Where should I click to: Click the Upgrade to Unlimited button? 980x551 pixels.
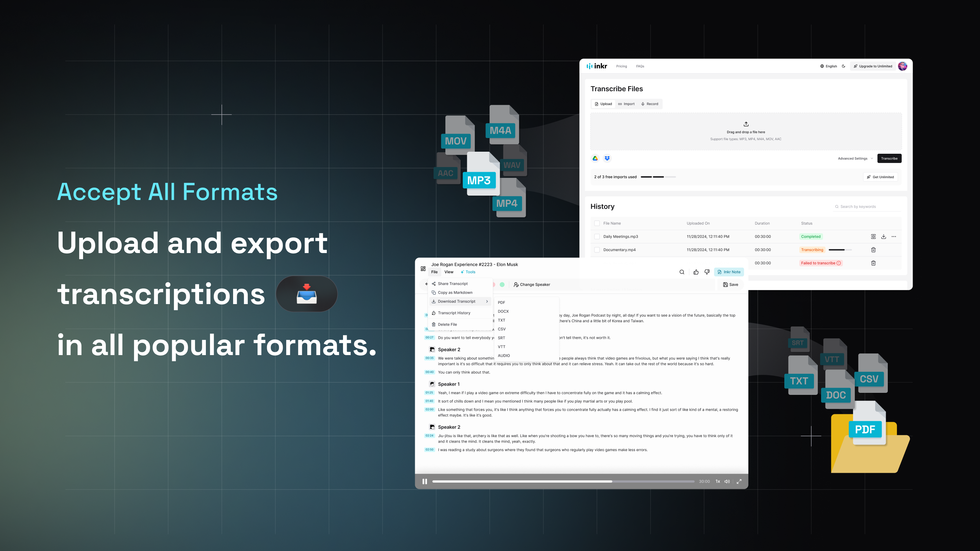873,66
